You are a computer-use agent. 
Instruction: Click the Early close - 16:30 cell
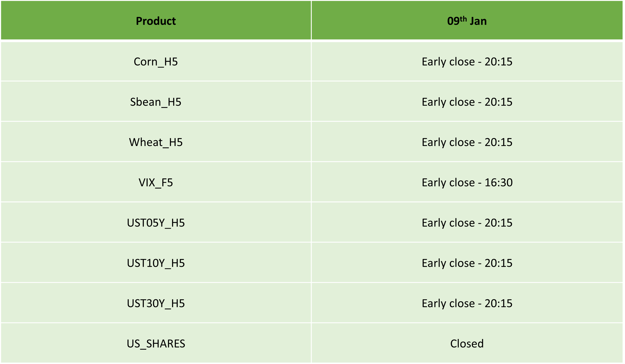click(x=467, y=182)
